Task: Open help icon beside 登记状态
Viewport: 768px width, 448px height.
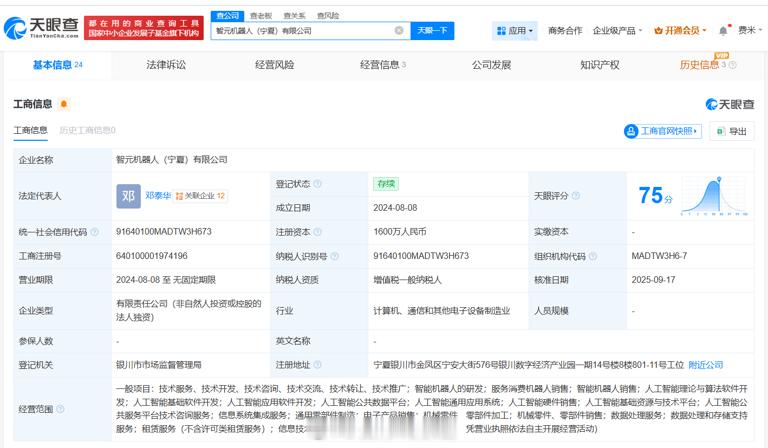Action: click(x=318, y=184)
